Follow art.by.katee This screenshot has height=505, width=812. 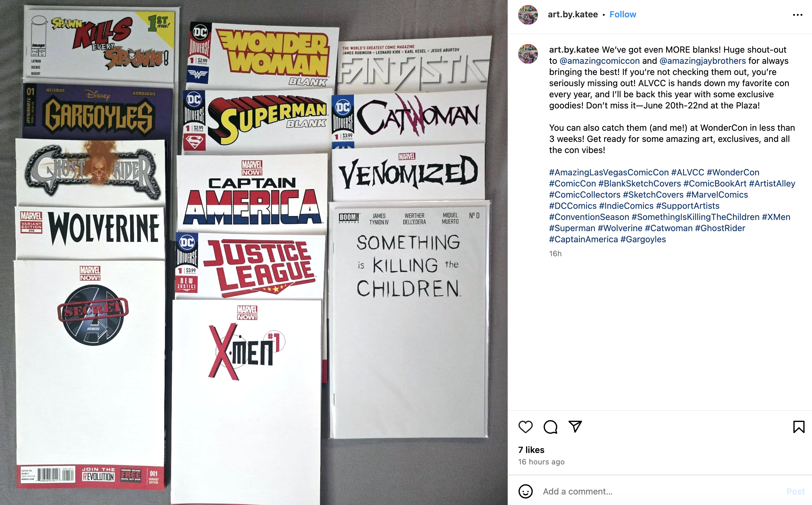click(x=623, y=14)
